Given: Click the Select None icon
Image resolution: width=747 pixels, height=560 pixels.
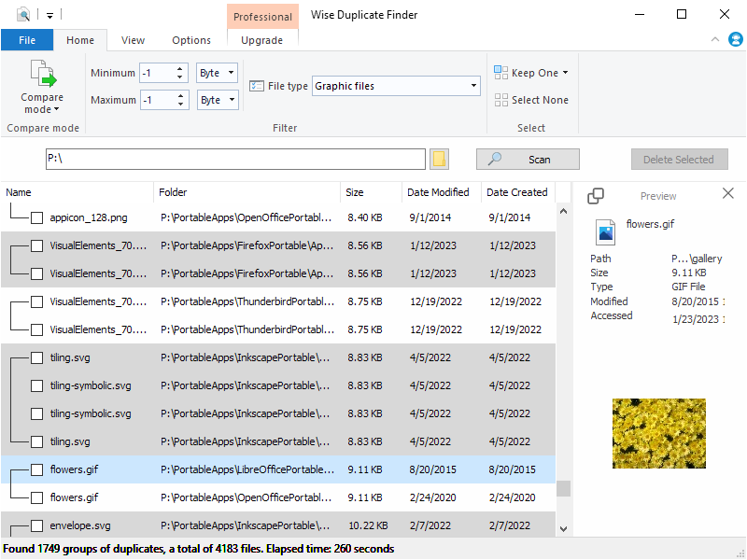Looking at the screenshot, I should point(501,100).
